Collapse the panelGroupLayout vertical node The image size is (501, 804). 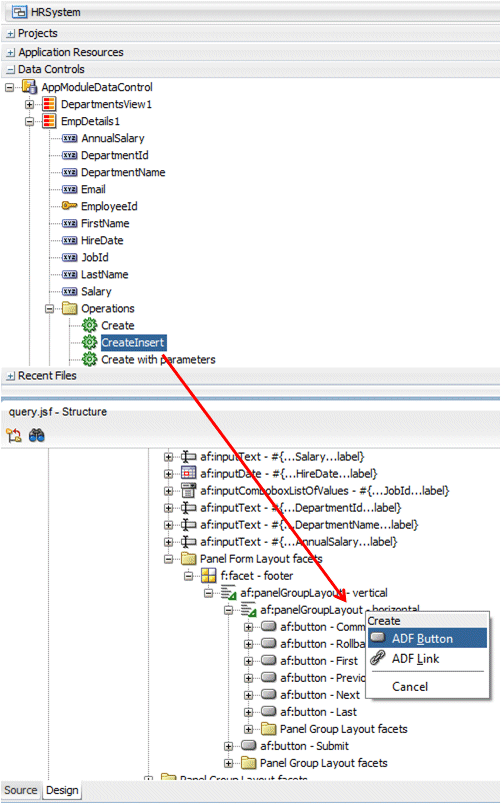(209, 593)
